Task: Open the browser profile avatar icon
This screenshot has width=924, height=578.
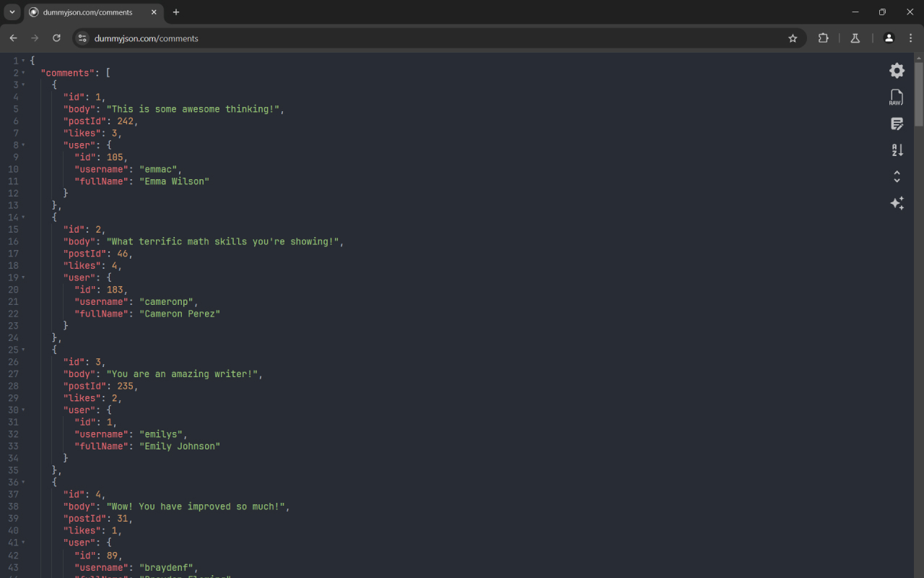Action: pos(889,38)
